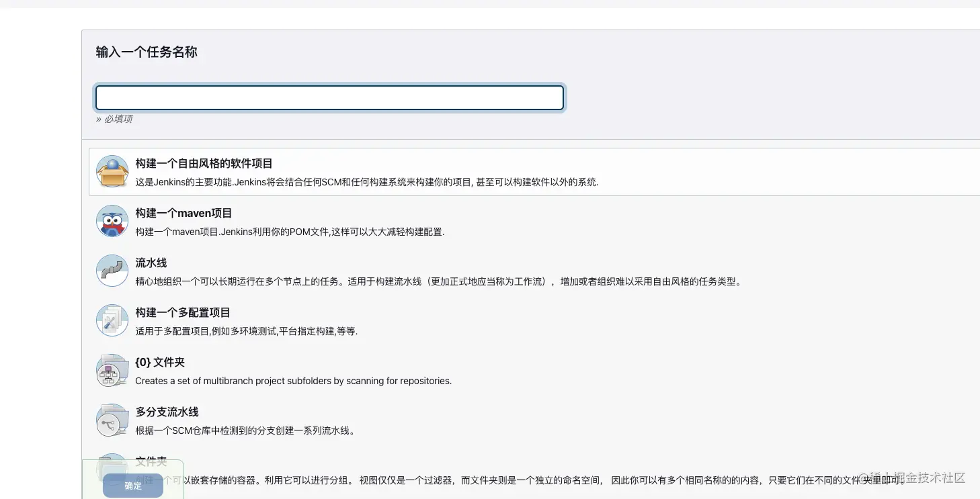Click the maven project owl icon
980x499 pixels.
click(112, 221)
